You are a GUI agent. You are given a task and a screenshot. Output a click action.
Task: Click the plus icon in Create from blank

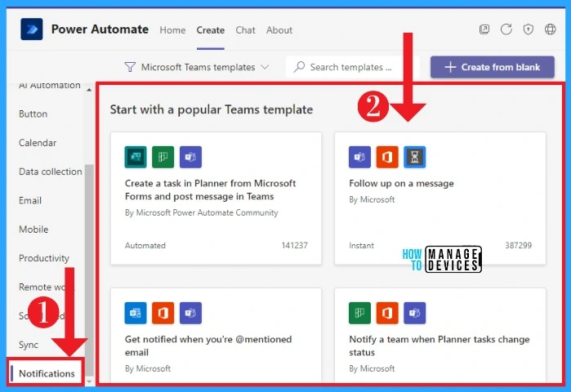coord(450,67)
